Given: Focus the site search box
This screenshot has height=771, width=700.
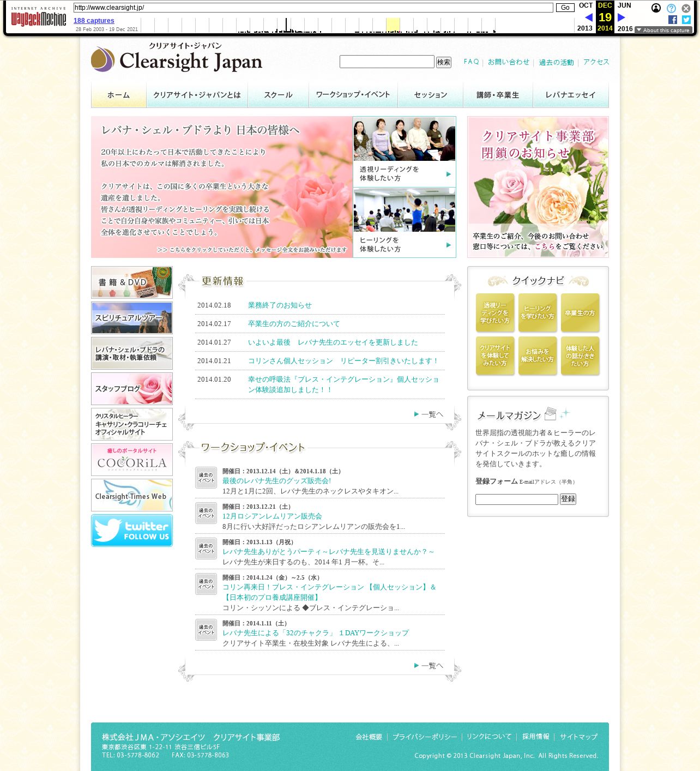Looking at the screenshot, I should click(387, 62).
